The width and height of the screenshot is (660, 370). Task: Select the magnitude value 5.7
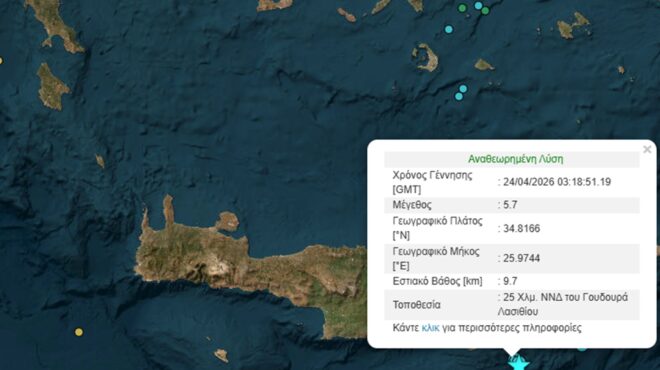coord(510,205)
